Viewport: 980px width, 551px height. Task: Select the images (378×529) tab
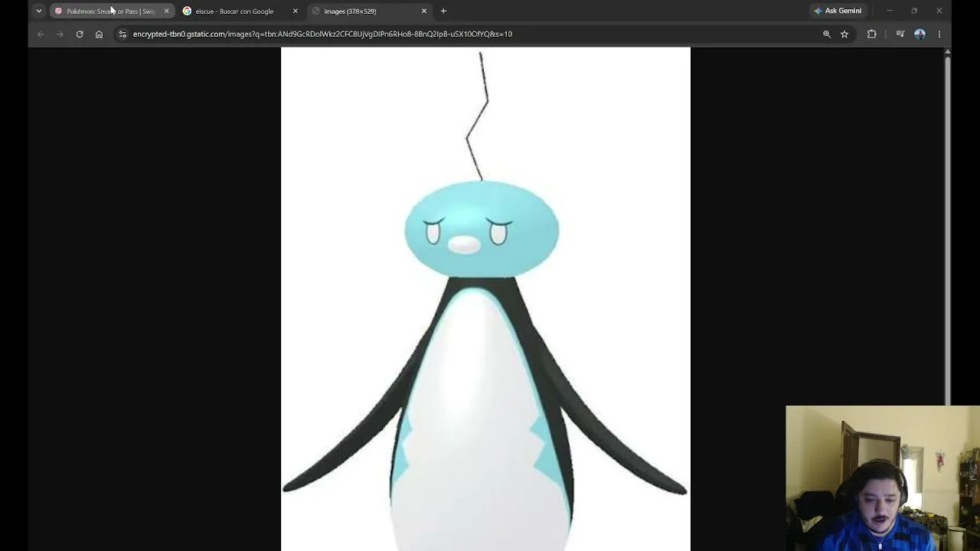369,11
